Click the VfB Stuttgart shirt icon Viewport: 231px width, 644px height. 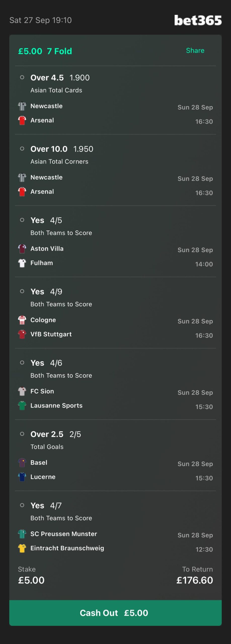(22, 334)
